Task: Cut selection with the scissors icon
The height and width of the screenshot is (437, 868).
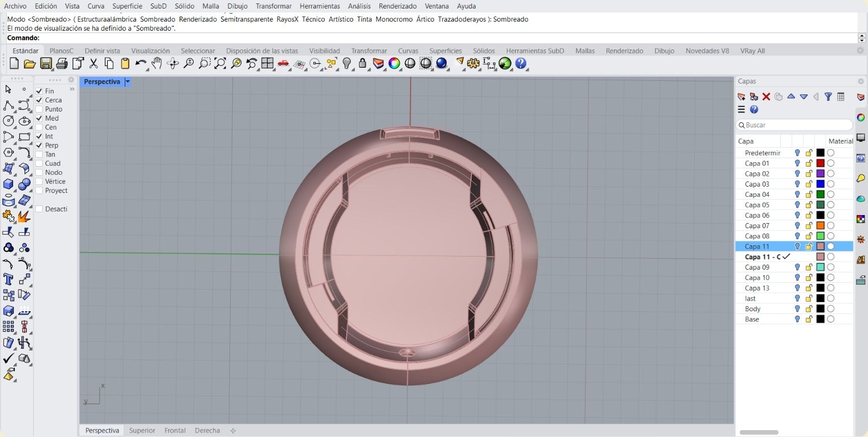Action: click(x=93, y=64)
